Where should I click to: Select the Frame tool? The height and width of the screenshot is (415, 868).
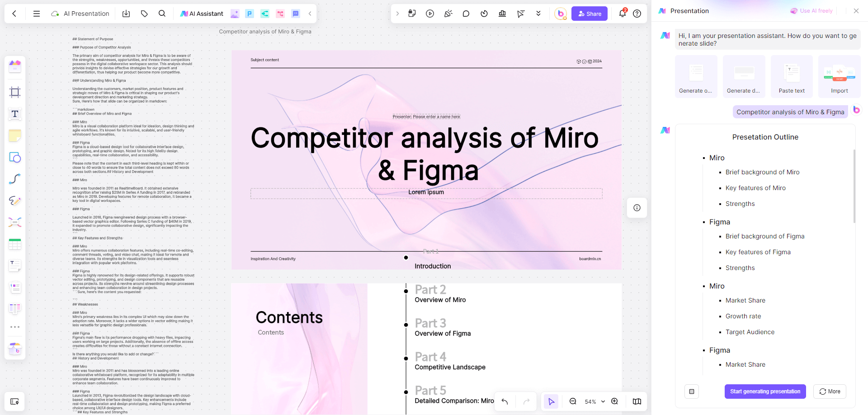[x=15, y=92]
